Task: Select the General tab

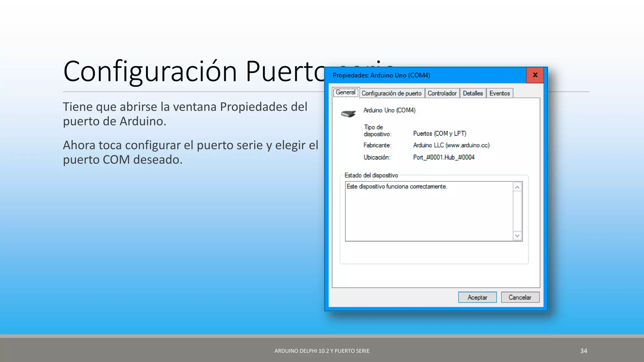Action: [x=346, y=92]
